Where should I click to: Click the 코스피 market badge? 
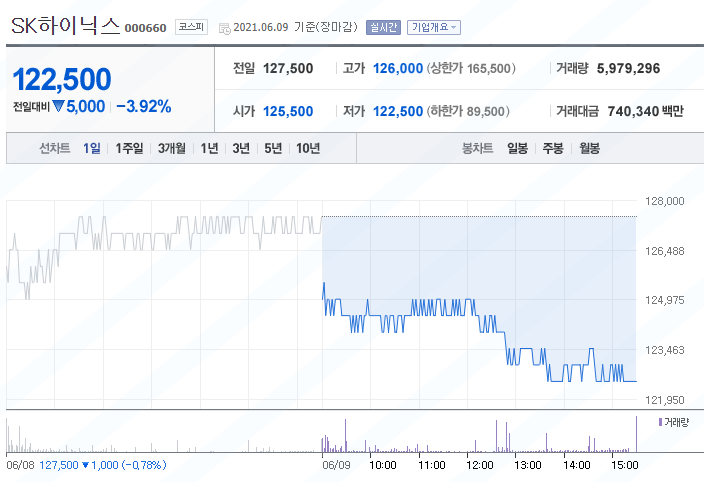click(x=191, y=27)
